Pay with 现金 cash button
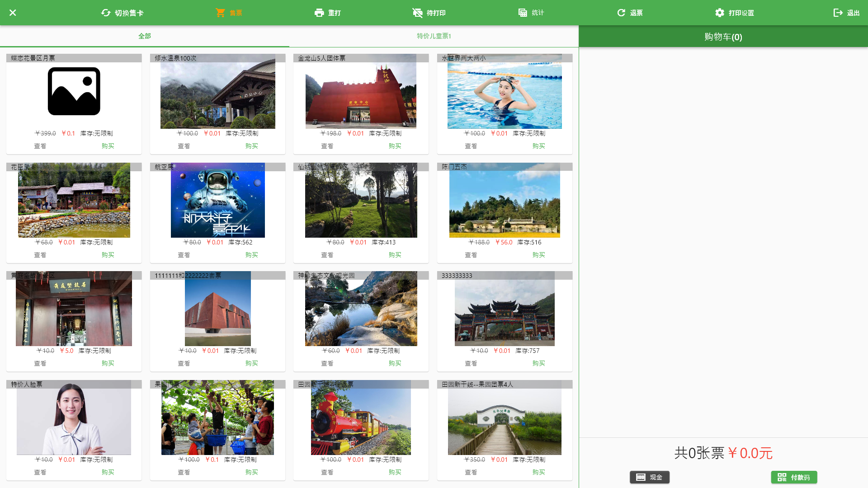Screen dimensions: 868x488 tap(650, 477)
